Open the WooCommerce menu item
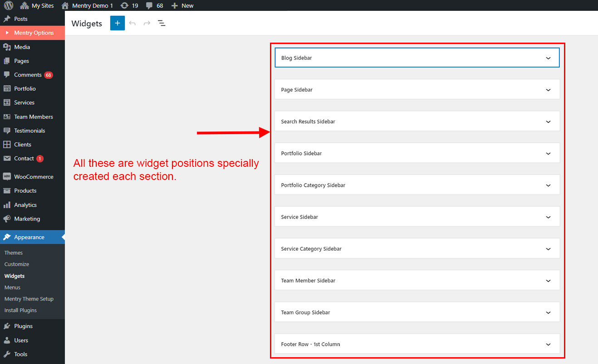The height and width of the screenshot is (364, 598). (x=33, y=177)
